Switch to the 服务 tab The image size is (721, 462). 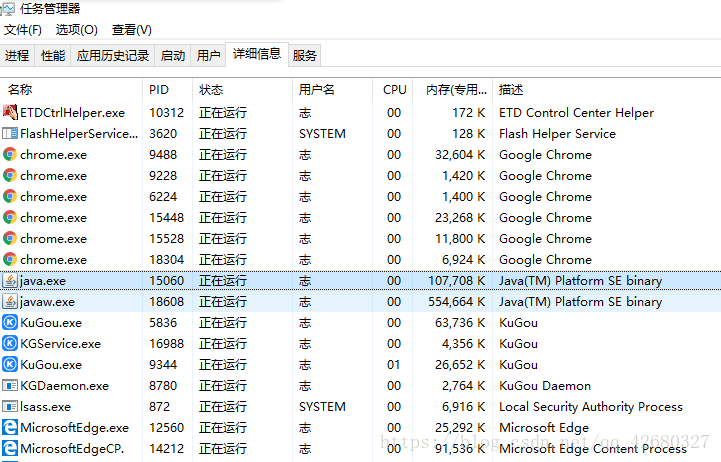tap(304, 56)
